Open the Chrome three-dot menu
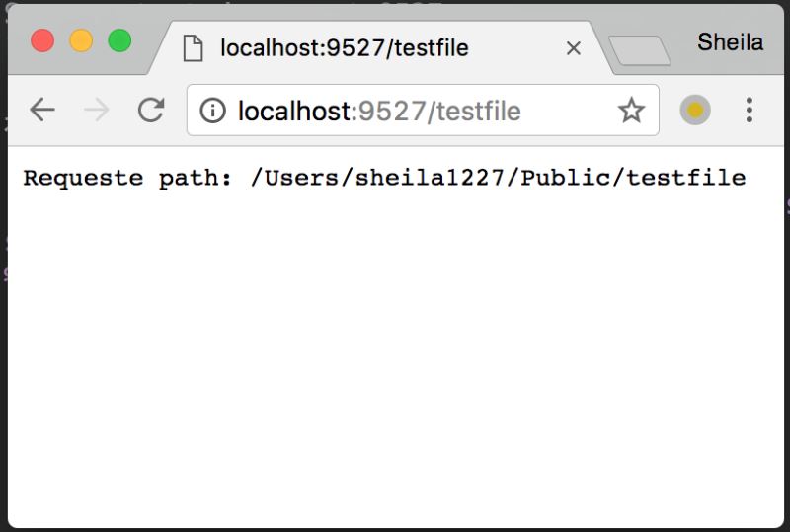This screenshot has width=790, height=532. click(x=750, y=110)
